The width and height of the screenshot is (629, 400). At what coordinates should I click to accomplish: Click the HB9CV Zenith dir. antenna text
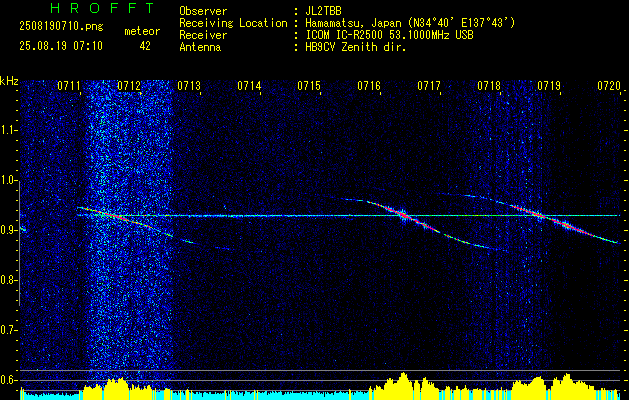[356, 47]
